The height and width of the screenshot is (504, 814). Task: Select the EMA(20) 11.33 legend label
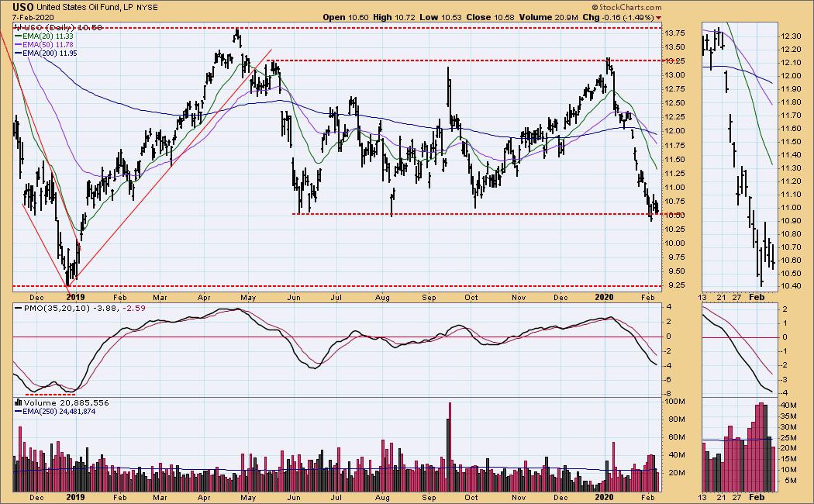point(48,36)
